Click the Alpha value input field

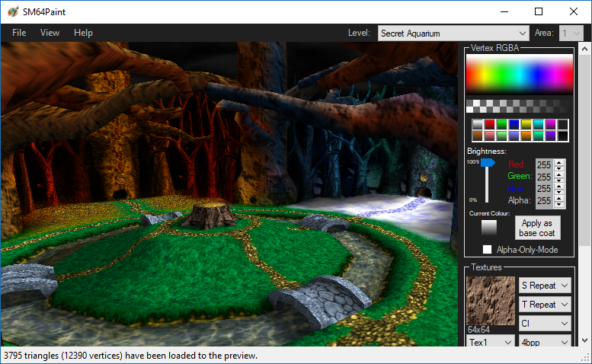545,201
